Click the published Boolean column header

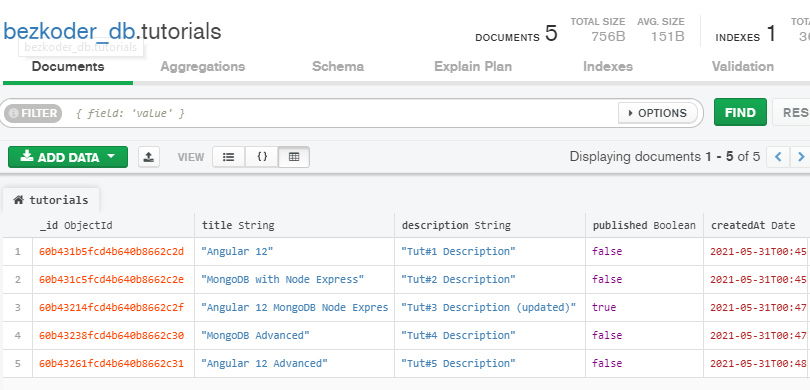644,225
